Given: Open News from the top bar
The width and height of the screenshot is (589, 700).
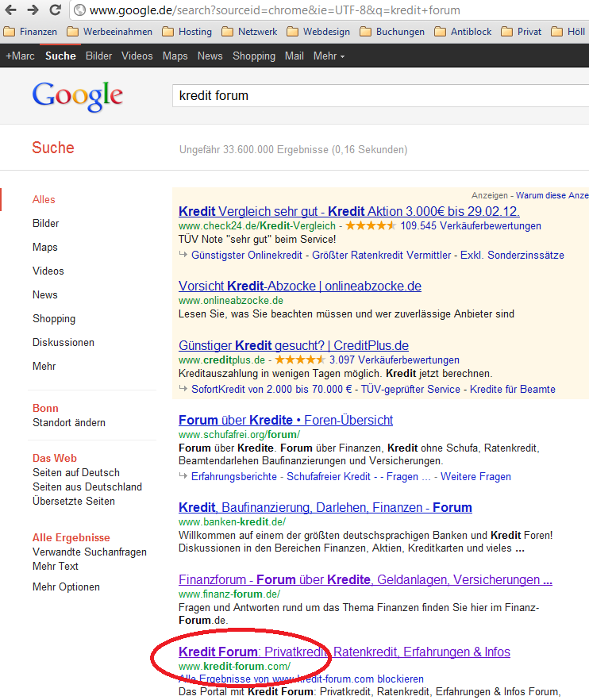Looking at the screenshot, I should [x=210, y=56].
